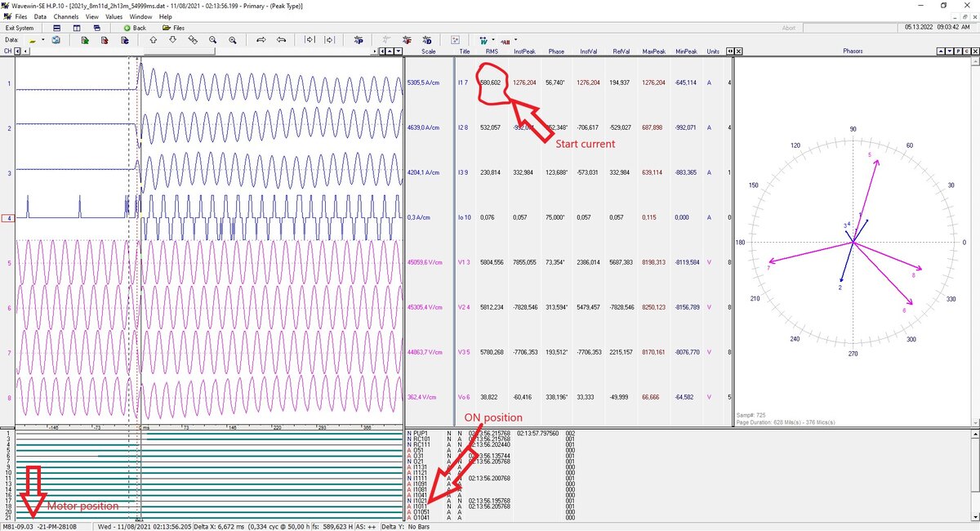Click the Phasors panel down arrow button

[x=948, y=51]
